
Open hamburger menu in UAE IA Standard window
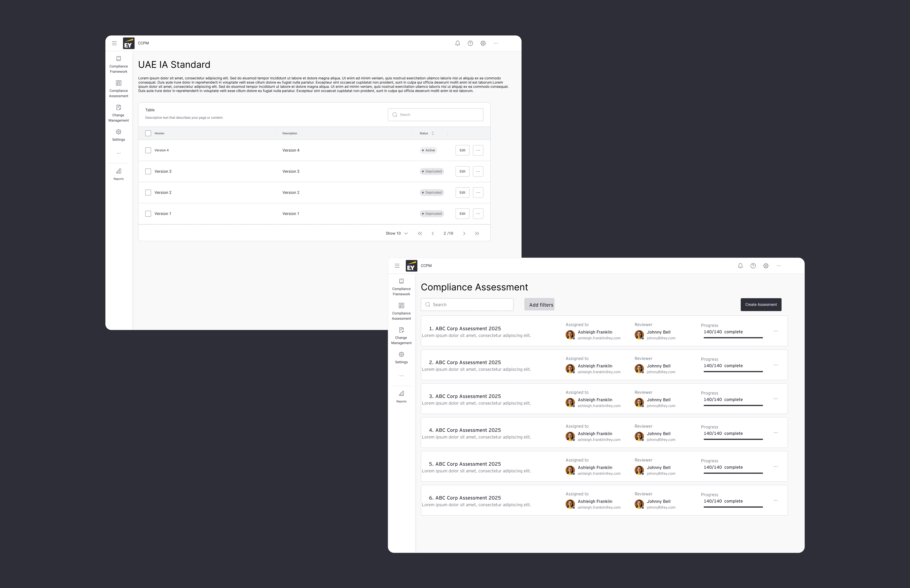[x=114, y=43]
